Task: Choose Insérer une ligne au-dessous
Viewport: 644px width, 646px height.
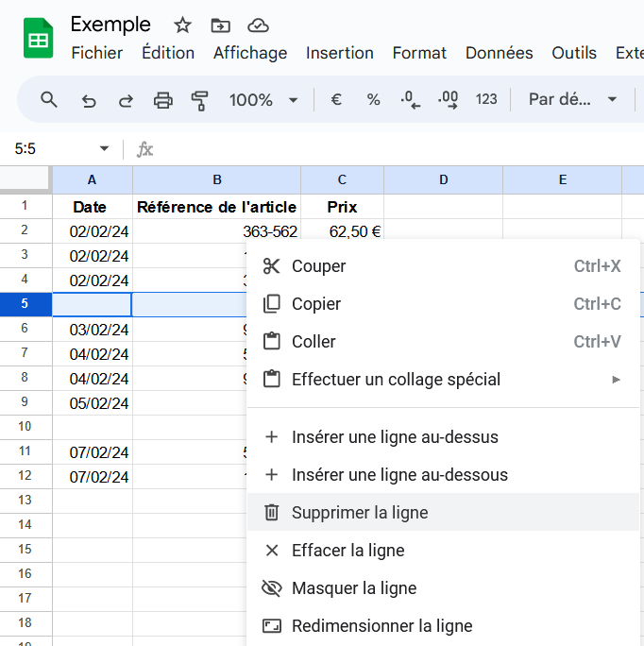Action: click(443, 475)
